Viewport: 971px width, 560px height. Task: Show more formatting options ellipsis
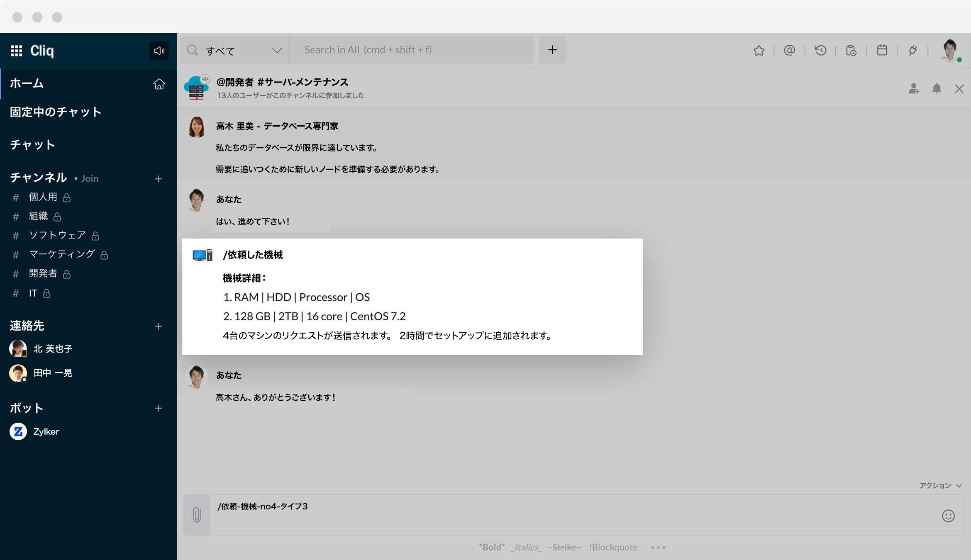pyautogui.click(x=658, y=548)
